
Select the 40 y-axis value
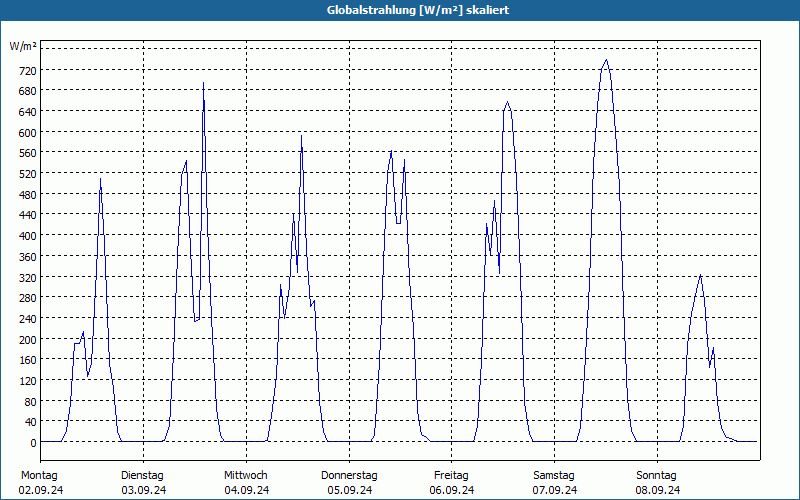(x=30, y=422)
